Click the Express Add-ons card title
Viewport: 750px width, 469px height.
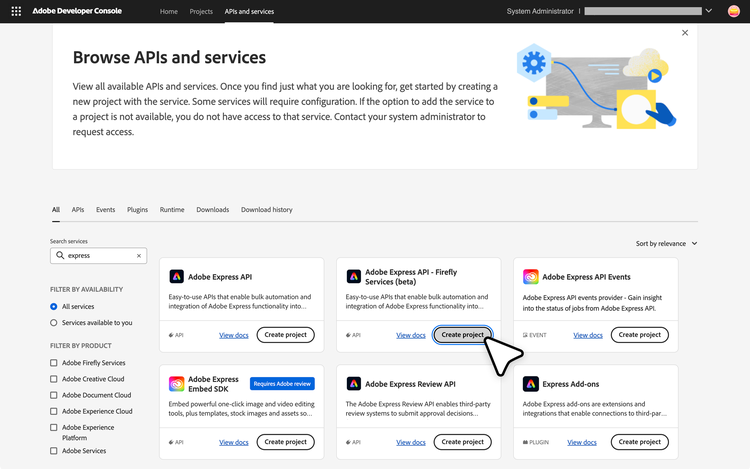[x=571, y=384]
